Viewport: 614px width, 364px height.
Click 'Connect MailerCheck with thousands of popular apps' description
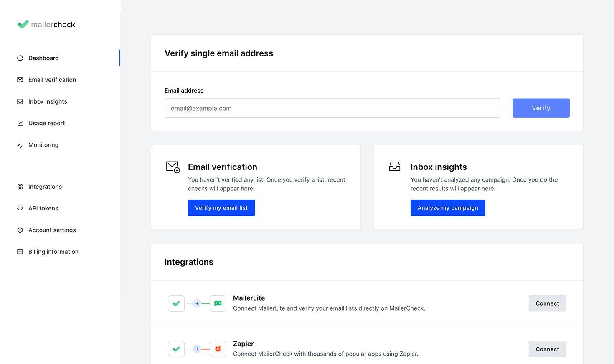coord(325,354)
